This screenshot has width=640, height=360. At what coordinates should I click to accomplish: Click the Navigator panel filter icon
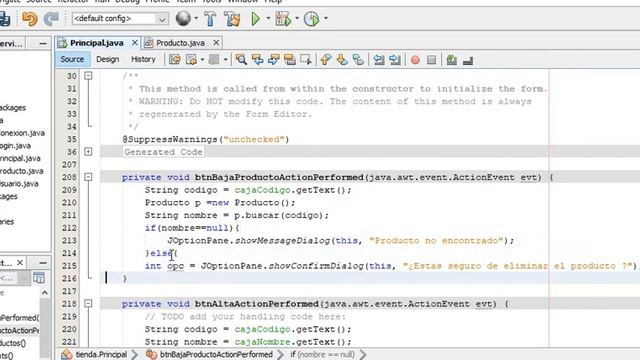coord(39,278)
